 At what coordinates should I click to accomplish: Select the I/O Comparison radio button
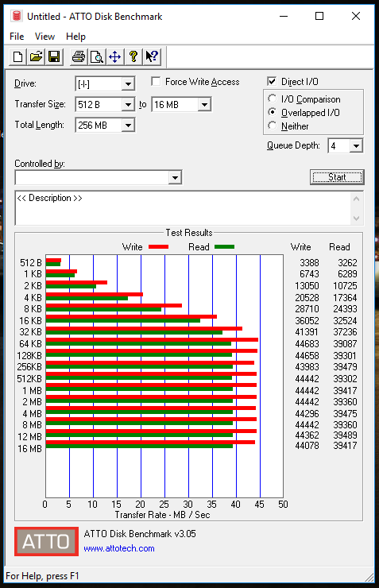tap(273, 99)
